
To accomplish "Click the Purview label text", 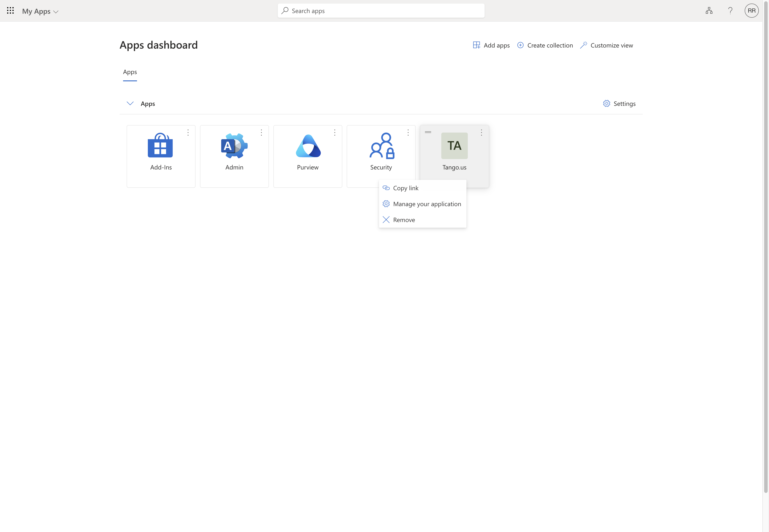I will pos(308,167).
